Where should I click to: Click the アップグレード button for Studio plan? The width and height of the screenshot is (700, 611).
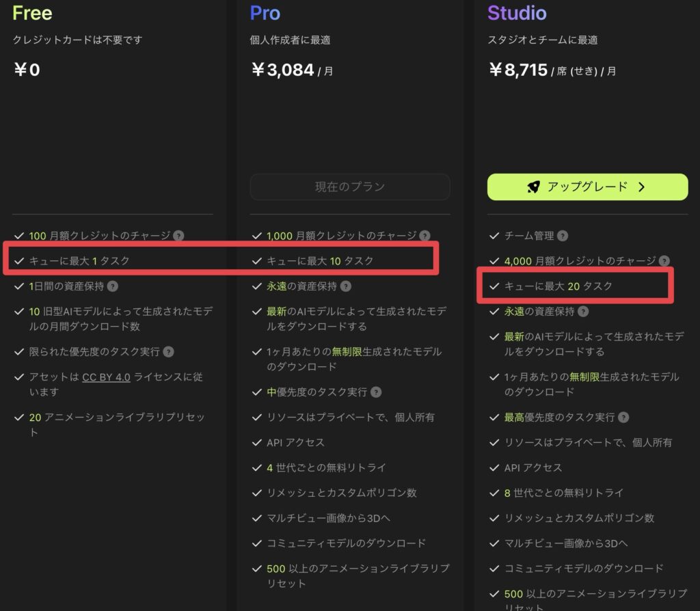click(587, 187)
